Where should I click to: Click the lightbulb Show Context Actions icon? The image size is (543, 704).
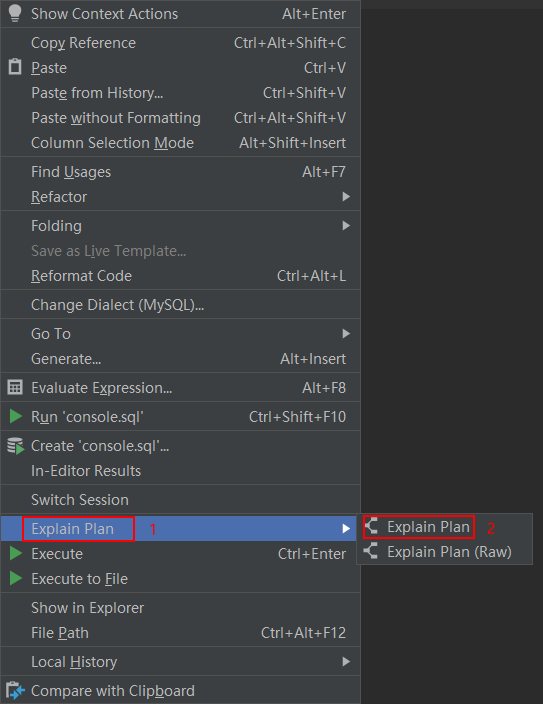pos(15,13)
